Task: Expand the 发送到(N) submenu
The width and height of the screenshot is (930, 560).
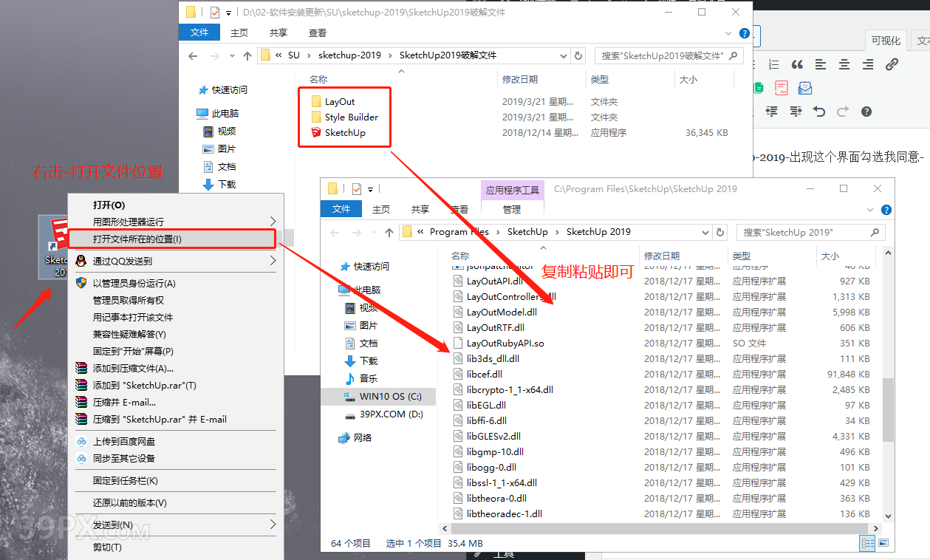Action: click(273, 525)
